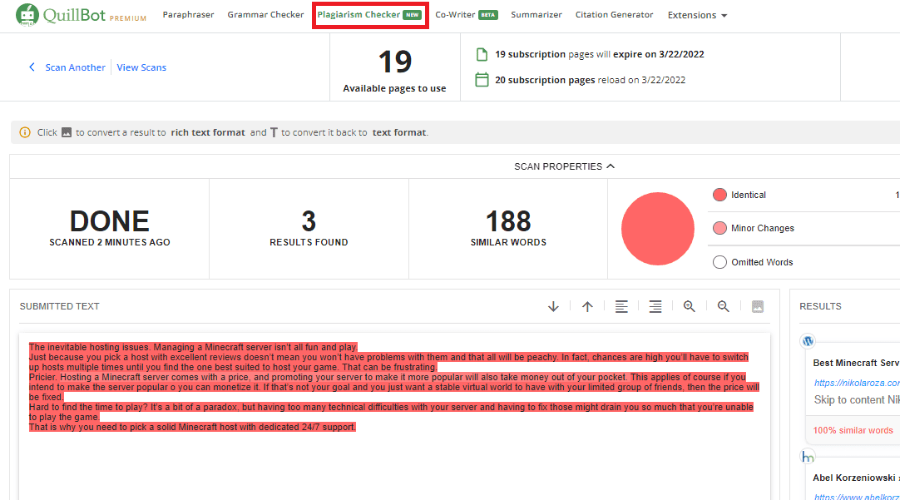This screenshot has height=500, width=900.
Task: Open the Plagiarism Checker tab
Action: (369, 15)
